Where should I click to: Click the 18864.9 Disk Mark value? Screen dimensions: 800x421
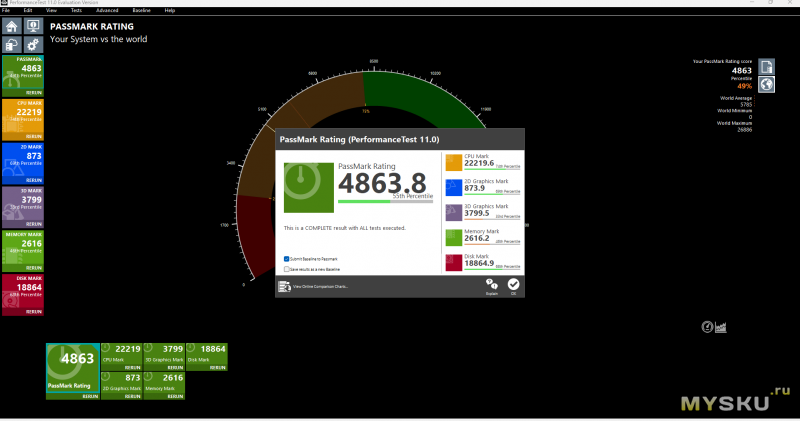[479, 263]
